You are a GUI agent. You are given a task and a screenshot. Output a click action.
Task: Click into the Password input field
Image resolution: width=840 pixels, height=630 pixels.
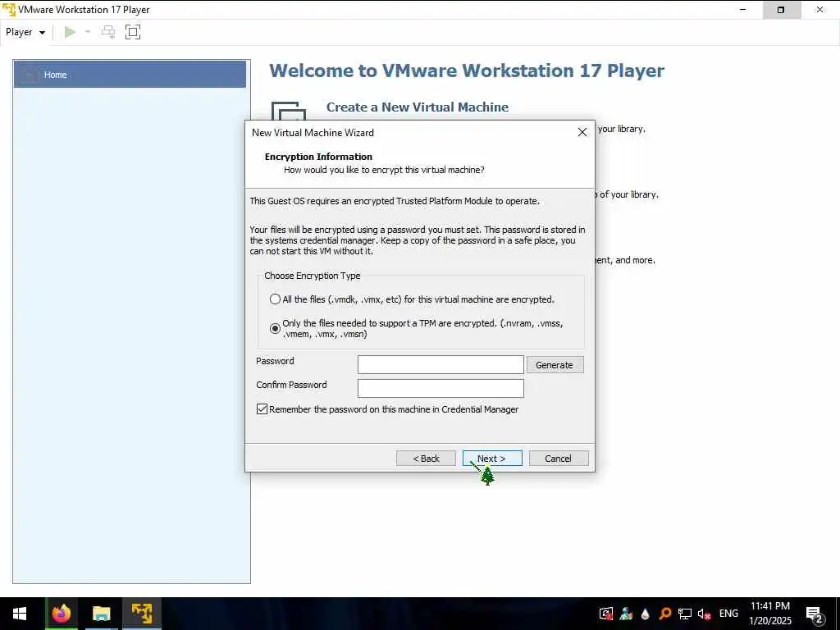(x=441, y=365)
